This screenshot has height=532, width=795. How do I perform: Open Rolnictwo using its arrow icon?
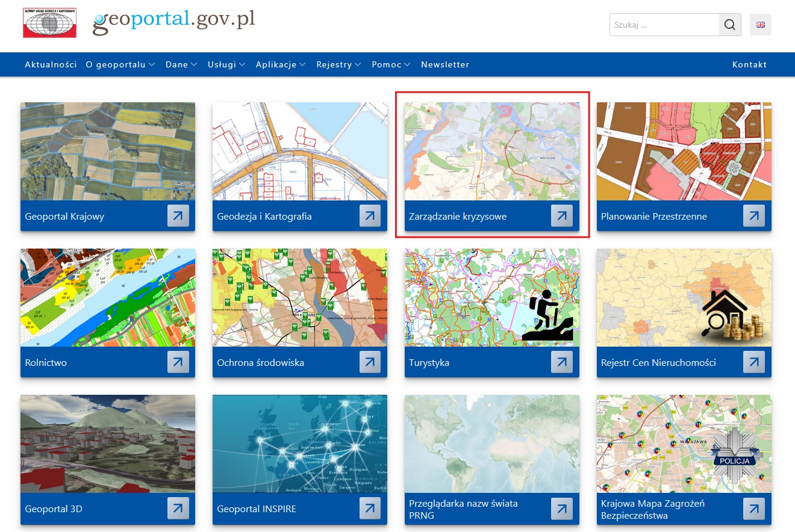178,362
